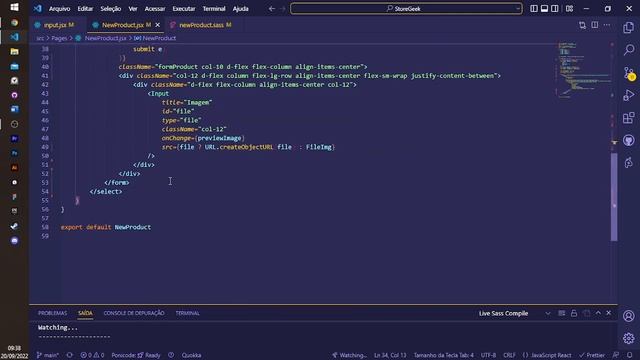Click the editor vertical scrollbar thumb
This screenshot has height=360, width=640.
pos(614,197)
